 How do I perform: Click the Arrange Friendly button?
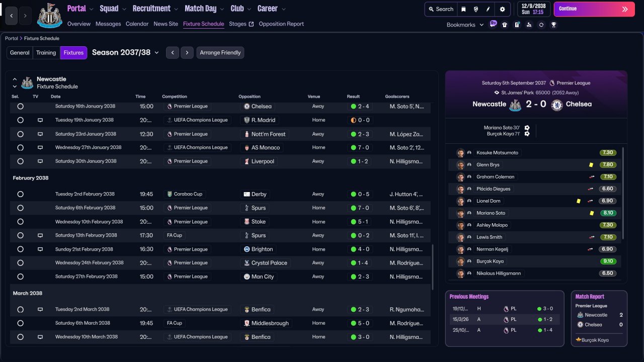[220, 53]
